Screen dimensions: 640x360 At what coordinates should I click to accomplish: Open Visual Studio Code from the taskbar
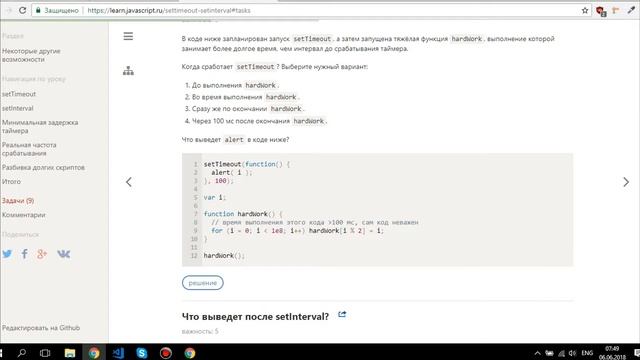[118, 353]
